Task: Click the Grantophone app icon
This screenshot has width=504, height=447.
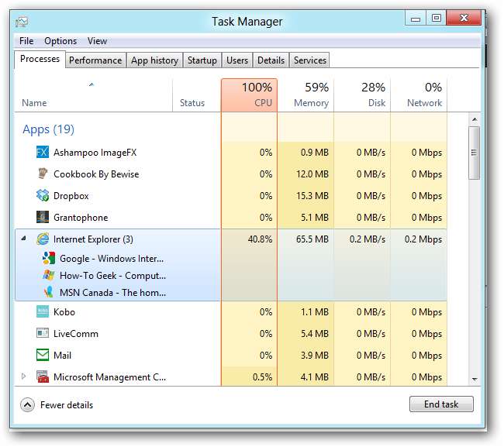Action: click(43, 217)
